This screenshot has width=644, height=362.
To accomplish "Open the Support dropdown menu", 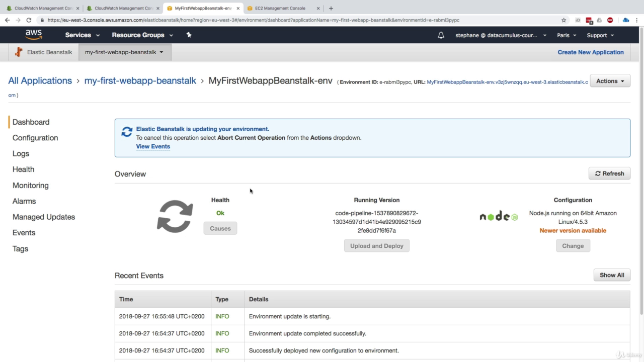I will pos(600,35).
